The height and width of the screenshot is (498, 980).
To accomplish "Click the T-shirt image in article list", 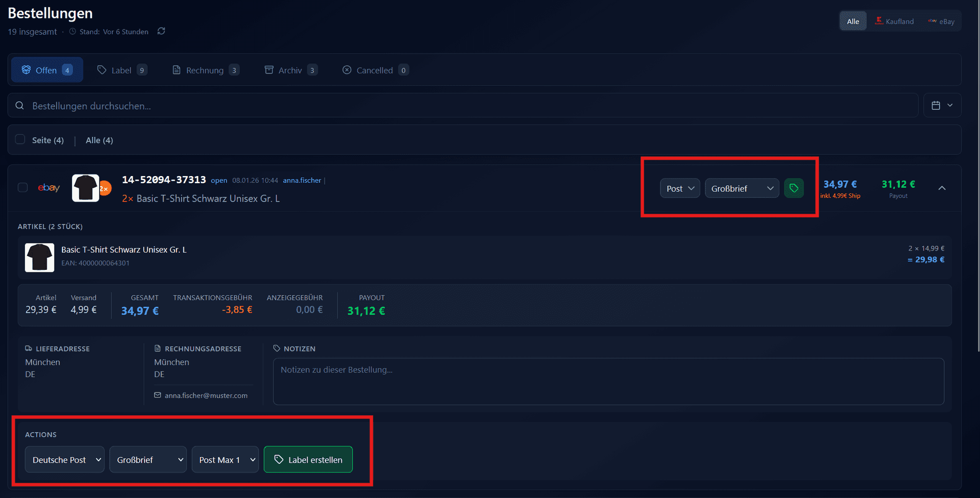I will [x=39, y=257].
